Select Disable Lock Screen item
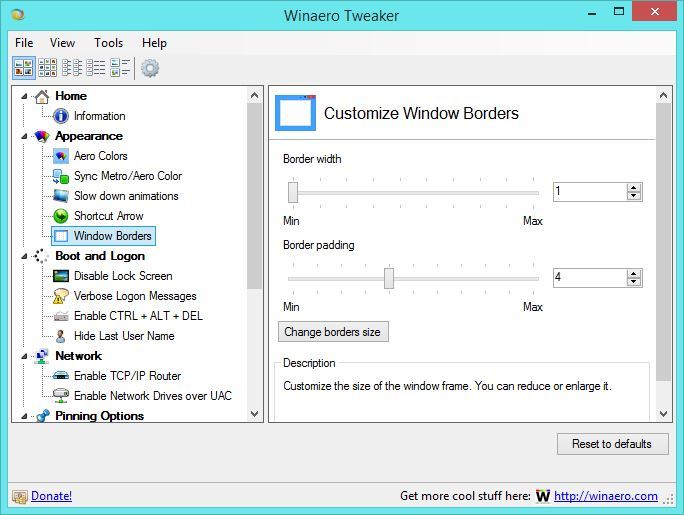The image size is (684, 515). pos(123,276)
